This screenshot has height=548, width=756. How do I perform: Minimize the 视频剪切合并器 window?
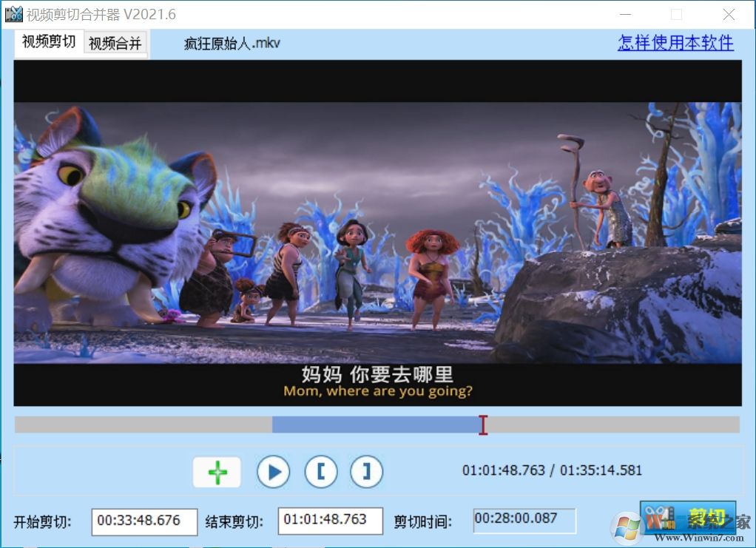click(x=625, y=15)
